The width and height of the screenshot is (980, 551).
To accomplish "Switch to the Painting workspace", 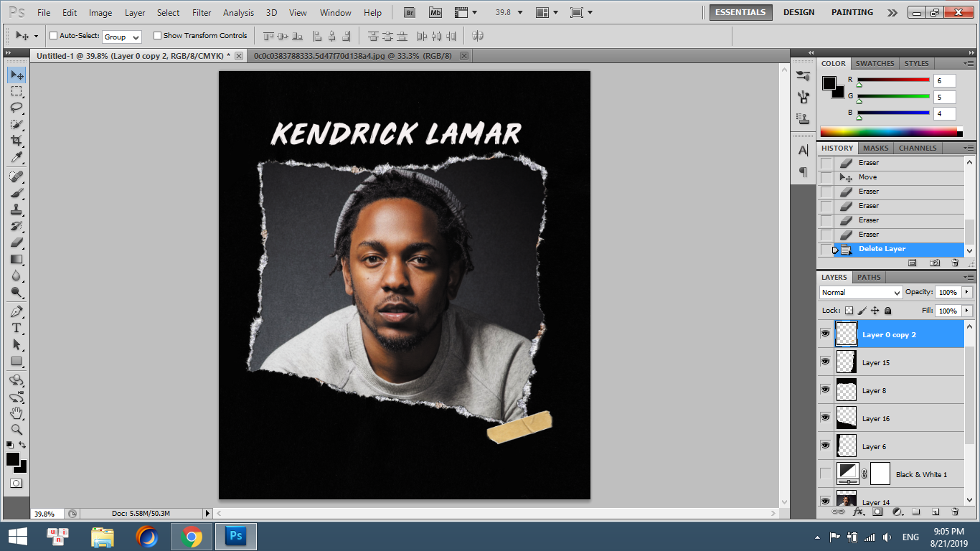I will pos(852,12).
